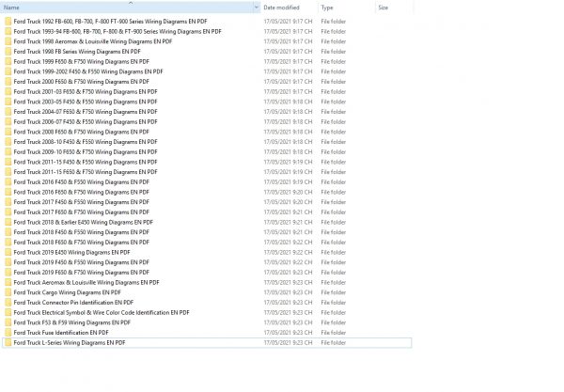564x392 pixels.
Task: Select 'Ford Truck 2019 F450 & F550 Wiring Diagrams EN PDF'
Action: [x=81, y=262]
